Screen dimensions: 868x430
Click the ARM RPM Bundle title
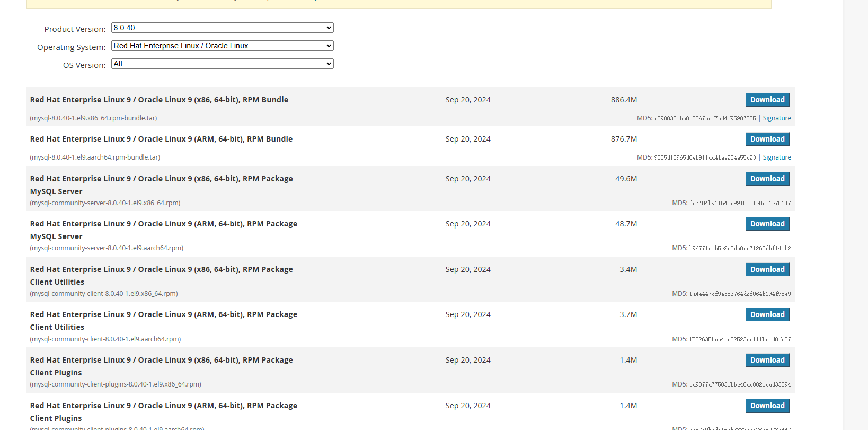161,139
